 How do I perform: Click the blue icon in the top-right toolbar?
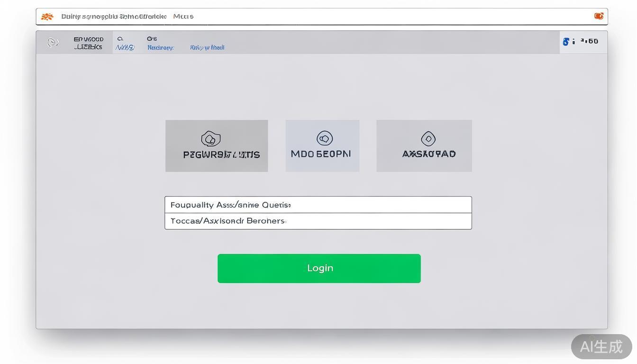point(565,42)
